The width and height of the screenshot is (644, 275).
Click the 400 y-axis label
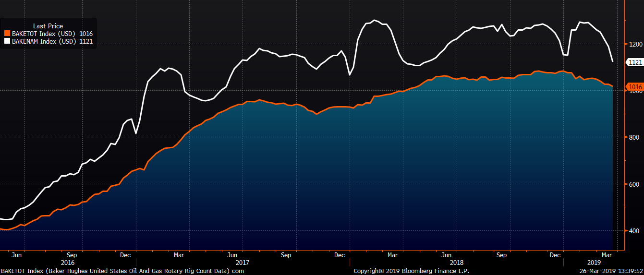click(633, 231)
